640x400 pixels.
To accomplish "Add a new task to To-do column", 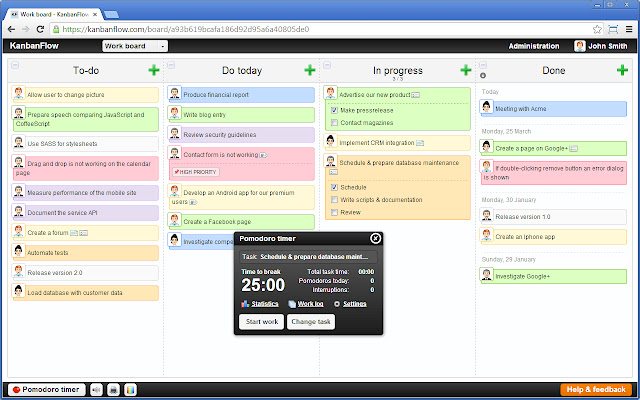I will tap(154, 70).
